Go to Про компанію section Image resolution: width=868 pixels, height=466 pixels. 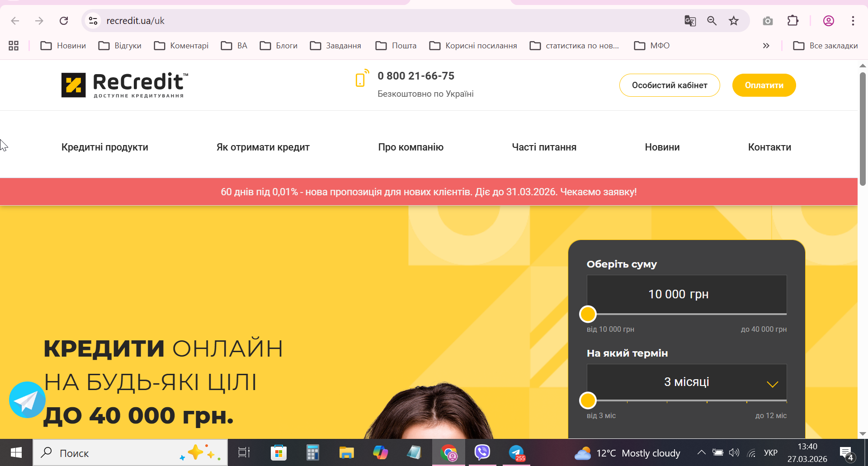[411, 147]
